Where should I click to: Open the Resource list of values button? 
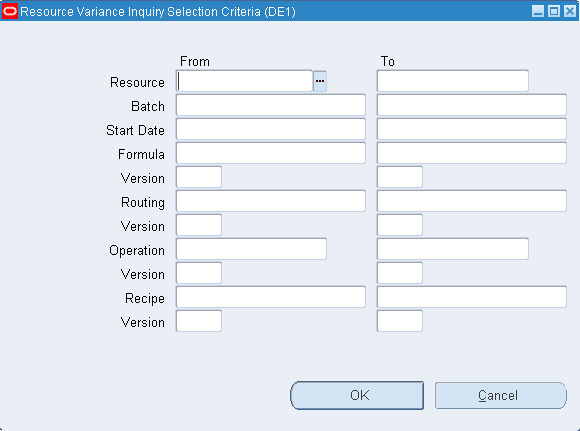pyautogui.click(x=320, y=81)
